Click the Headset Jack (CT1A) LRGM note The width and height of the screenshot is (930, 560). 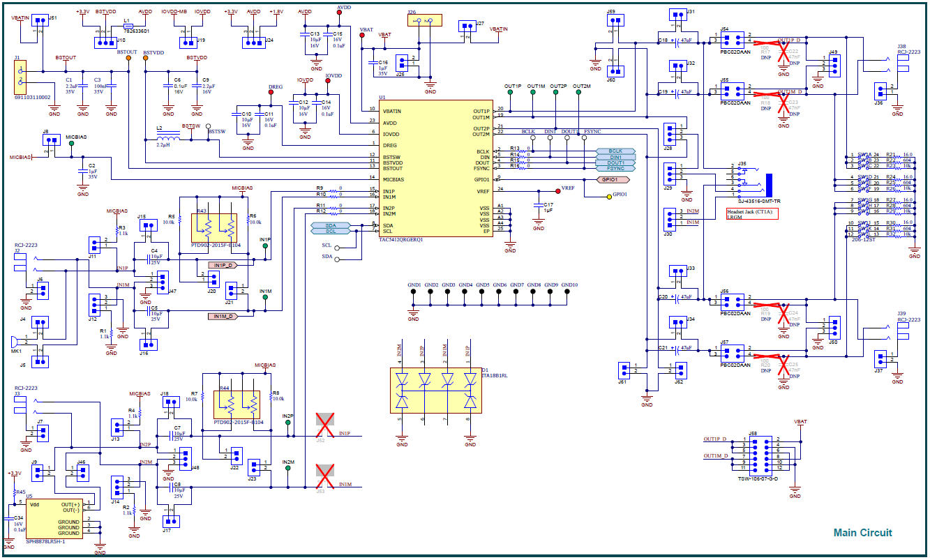tap(752, 214)
